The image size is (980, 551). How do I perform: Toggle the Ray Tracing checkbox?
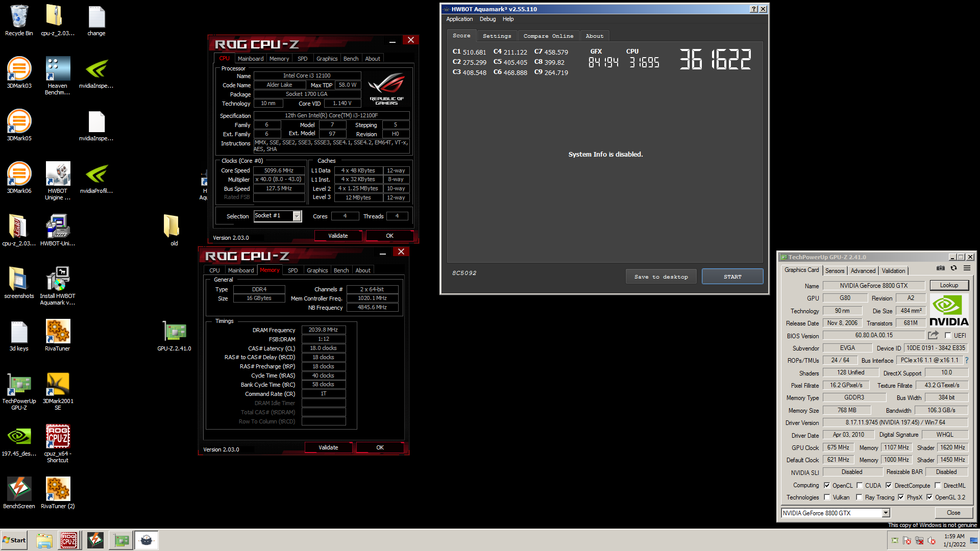[859, 497]
